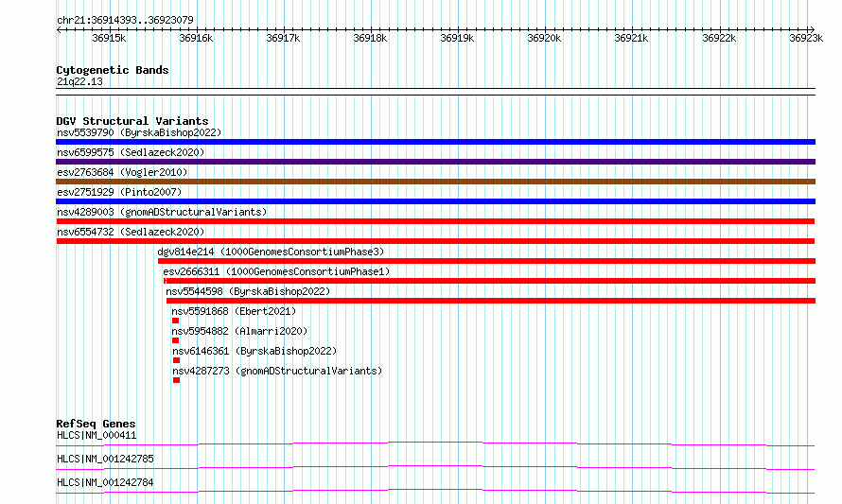Select the small nsv5954882 red marker
This screenshot has height=504, width=842.
click(176, 340)
